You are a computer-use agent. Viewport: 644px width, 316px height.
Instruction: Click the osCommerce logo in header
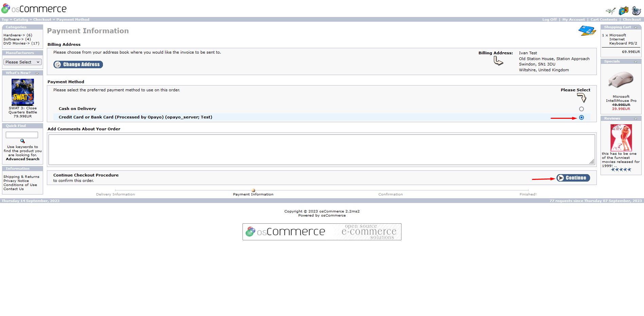pos(34,8)
